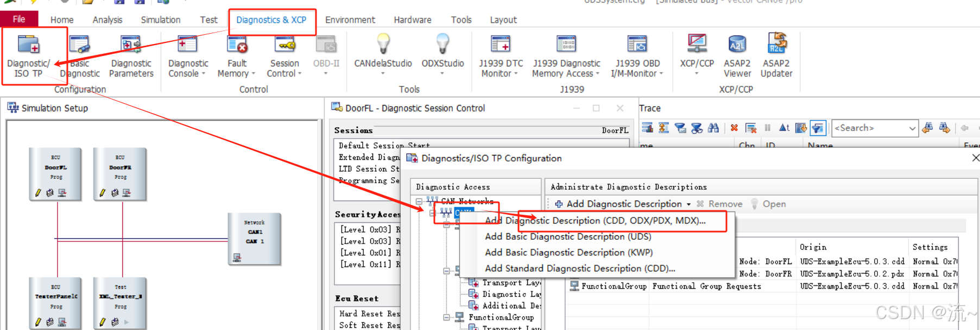Collapse CAN Networks tree node

click(419, 201)
